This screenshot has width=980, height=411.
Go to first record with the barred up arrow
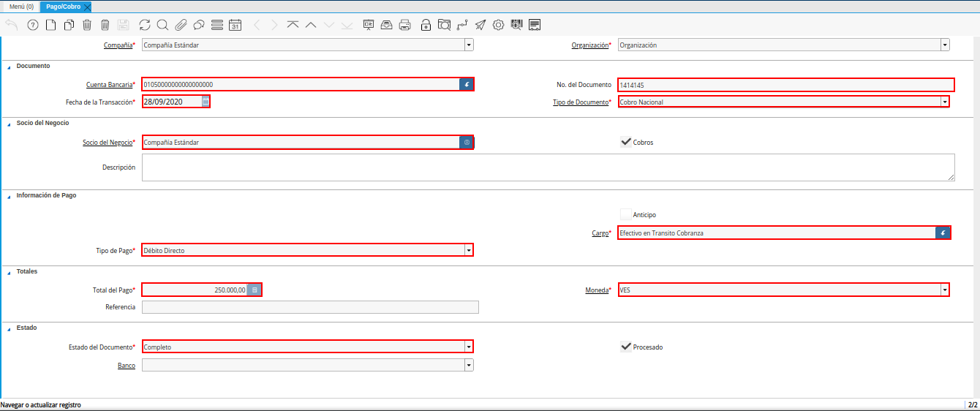click(293, 25)
